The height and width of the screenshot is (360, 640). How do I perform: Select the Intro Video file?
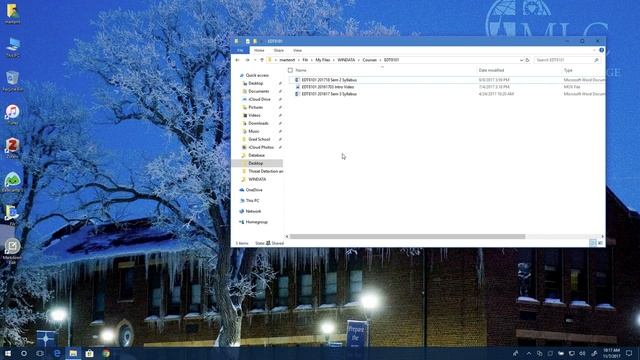pos(328,87)
